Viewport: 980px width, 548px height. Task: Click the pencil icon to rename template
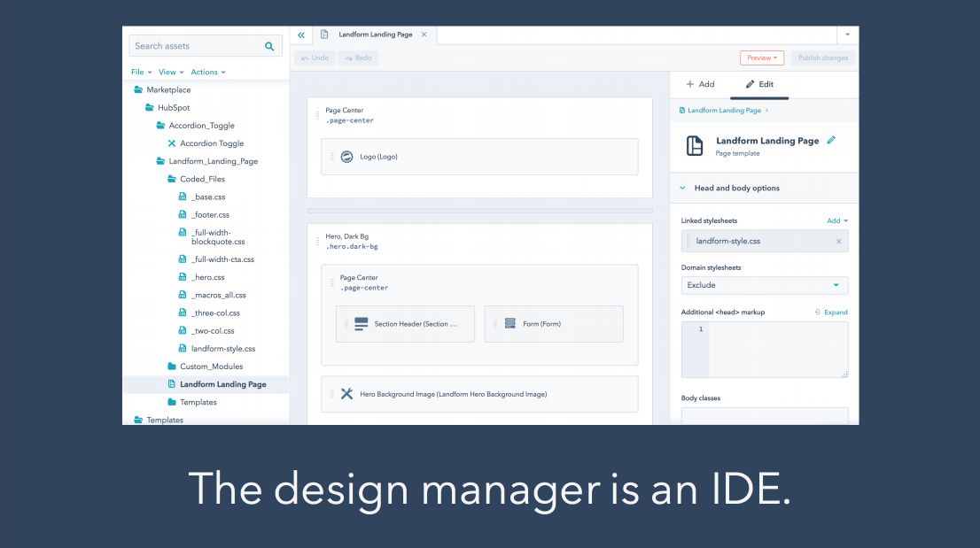[x=831, y=140]
